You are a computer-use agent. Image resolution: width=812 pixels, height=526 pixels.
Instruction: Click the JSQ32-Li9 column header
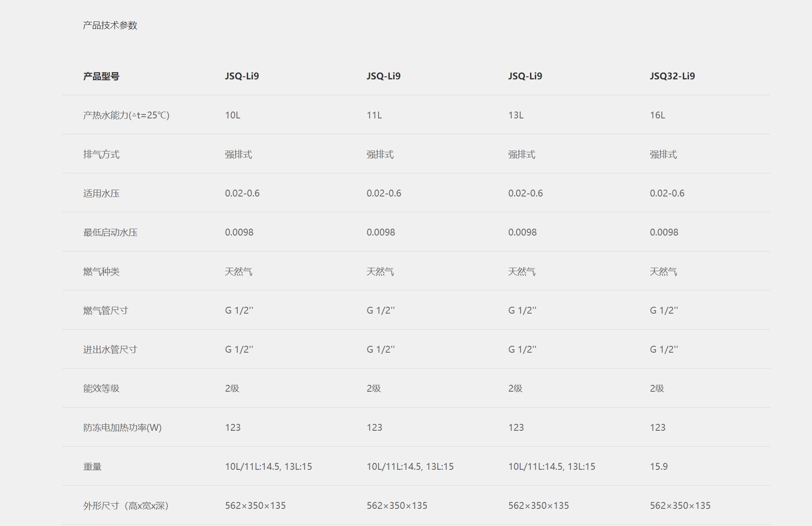click(672, 76)
